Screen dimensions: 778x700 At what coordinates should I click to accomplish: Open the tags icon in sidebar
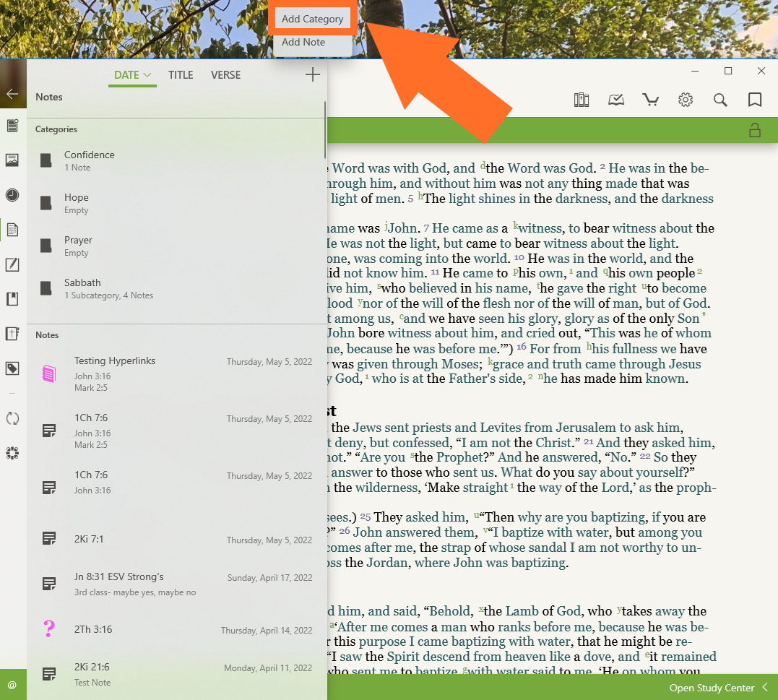point(12,369)
